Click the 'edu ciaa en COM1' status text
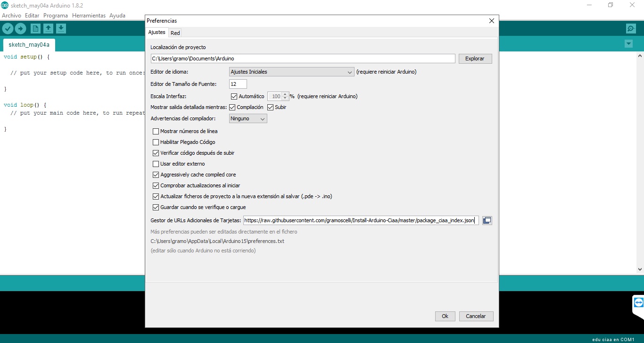 pos(613,339)
